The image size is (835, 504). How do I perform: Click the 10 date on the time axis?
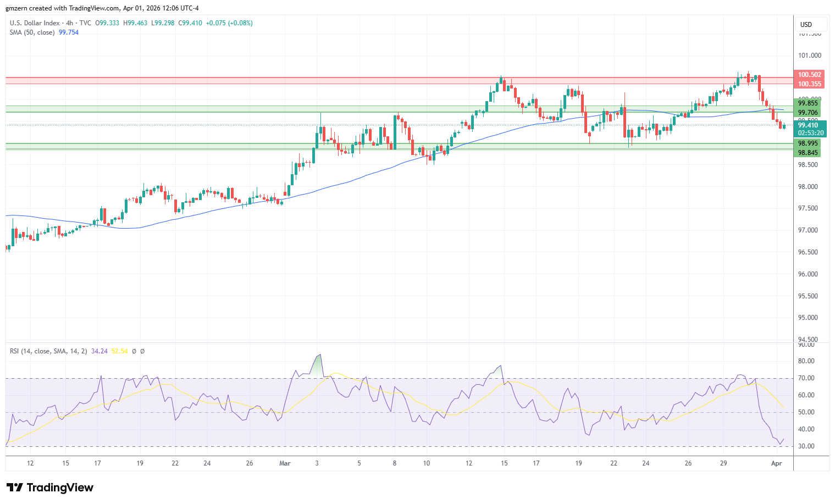[x=427, y=463]
